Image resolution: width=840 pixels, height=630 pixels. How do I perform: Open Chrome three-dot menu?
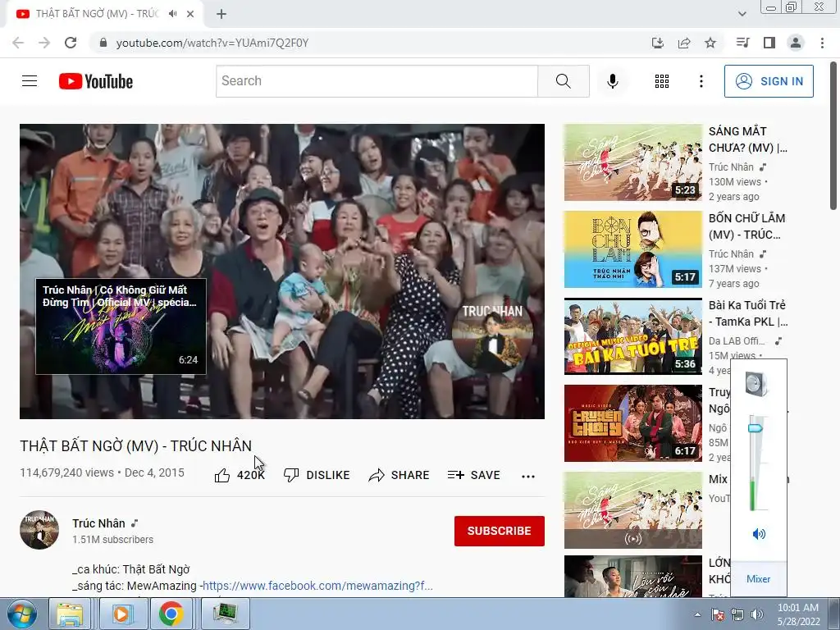pyautogui.click(x=822, y=43)
